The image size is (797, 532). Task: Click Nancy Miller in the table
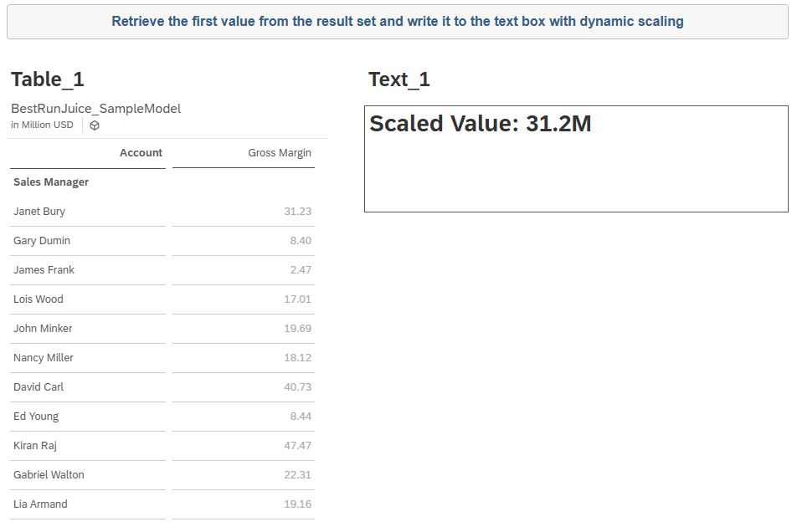44,358
